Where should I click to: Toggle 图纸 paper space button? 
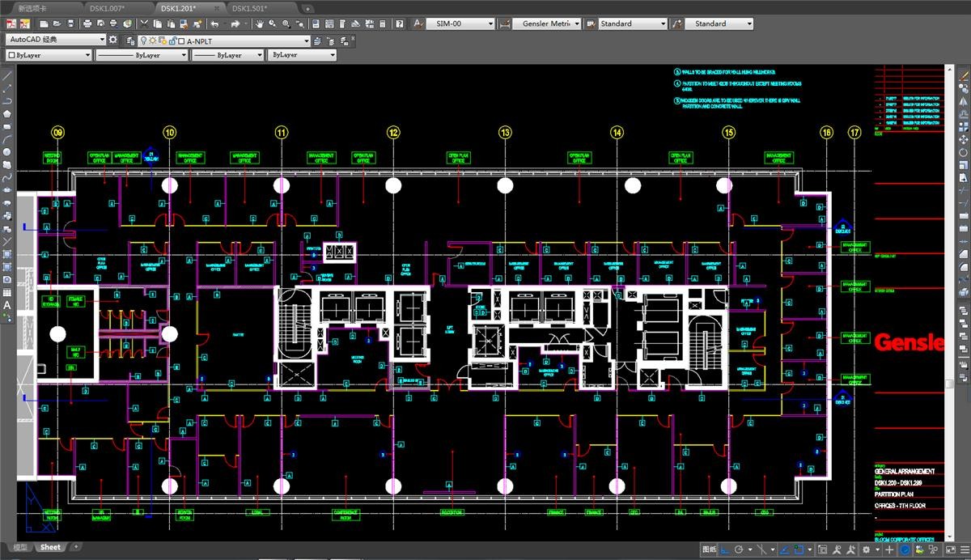709,549
